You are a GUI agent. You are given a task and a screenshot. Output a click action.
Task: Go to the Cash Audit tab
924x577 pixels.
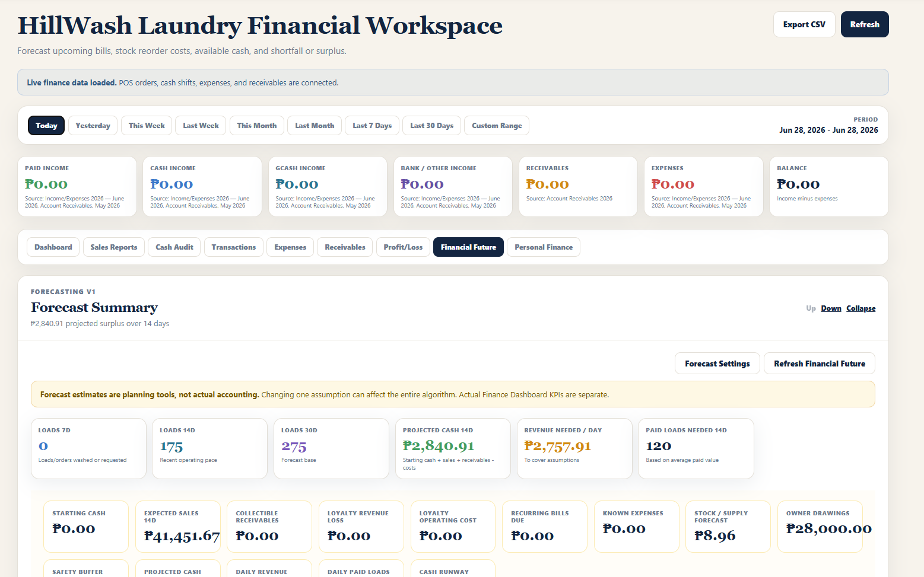174,247
